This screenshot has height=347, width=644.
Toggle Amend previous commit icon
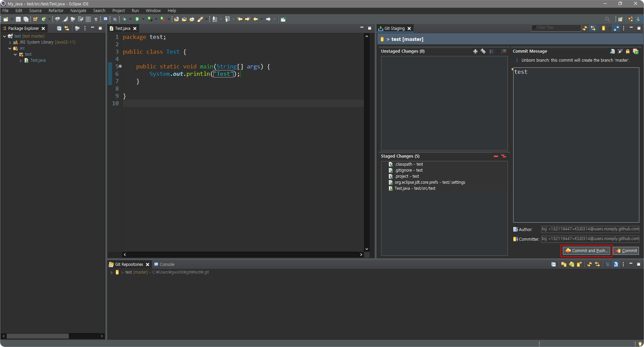pos(612,51)
